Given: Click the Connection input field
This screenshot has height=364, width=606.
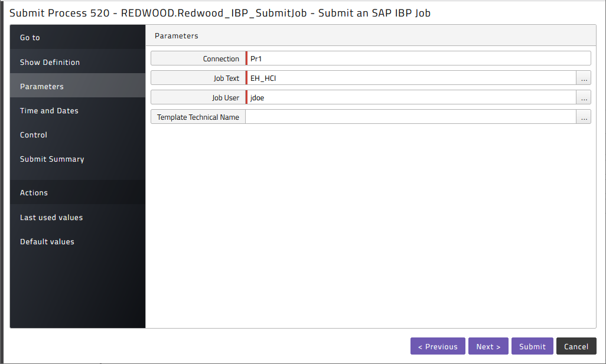Looking at the screenshot, I should [x=419, y=58].
